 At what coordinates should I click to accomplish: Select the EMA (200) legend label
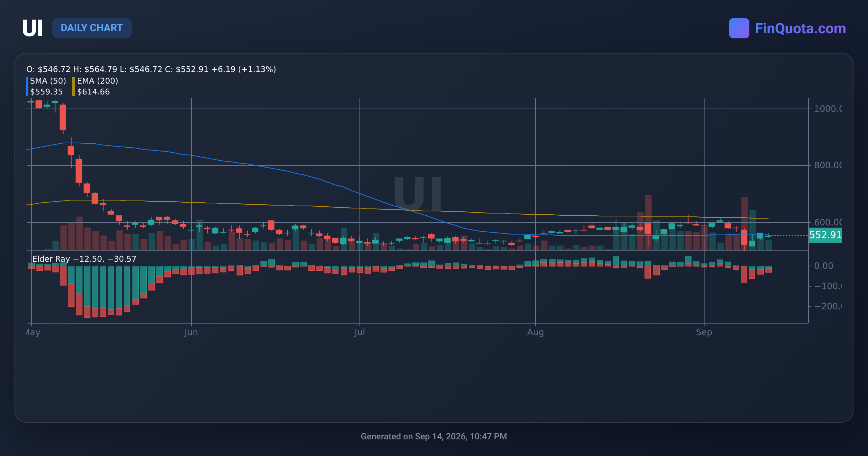pyautogui.click(x=98, y=81)
